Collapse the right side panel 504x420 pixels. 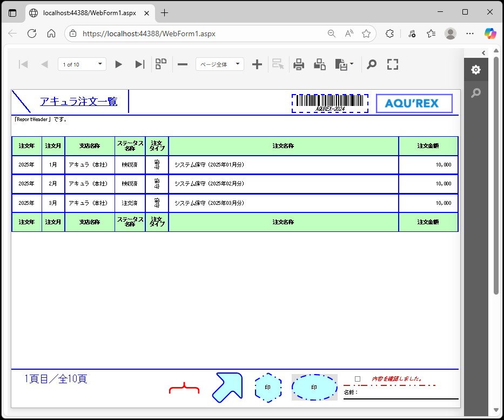483,52
